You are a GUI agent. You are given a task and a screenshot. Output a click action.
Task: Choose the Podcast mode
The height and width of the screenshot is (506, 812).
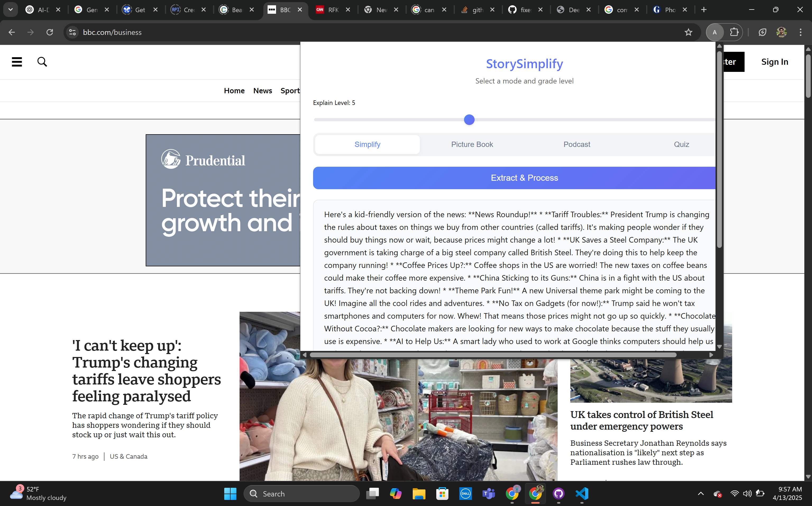click(577, 145)
